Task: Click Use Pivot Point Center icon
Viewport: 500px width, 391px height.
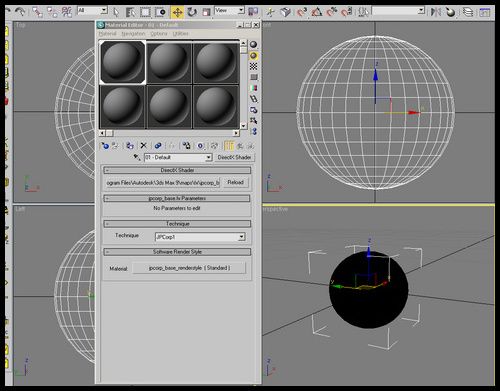Action: coord(253,12)
